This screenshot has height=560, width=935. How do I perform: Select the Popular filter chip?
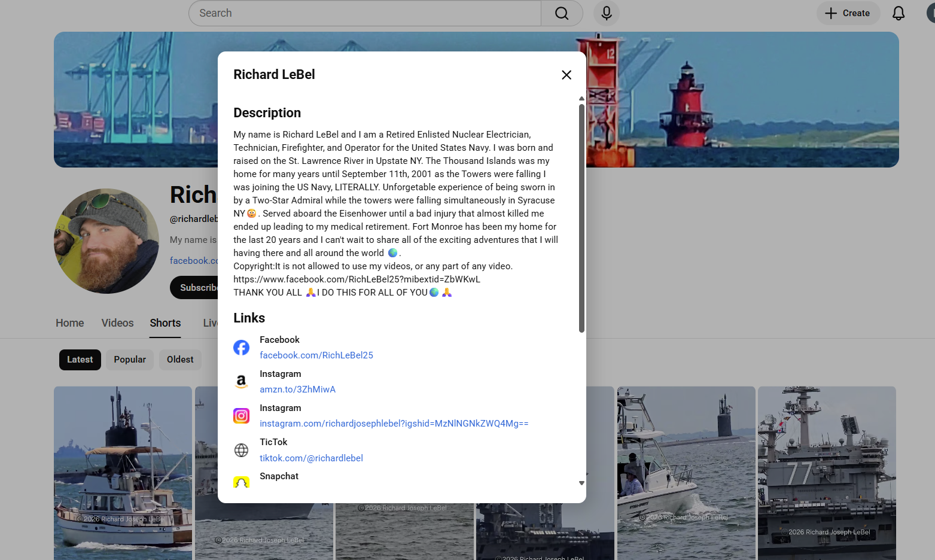click(x=130, y=360)
